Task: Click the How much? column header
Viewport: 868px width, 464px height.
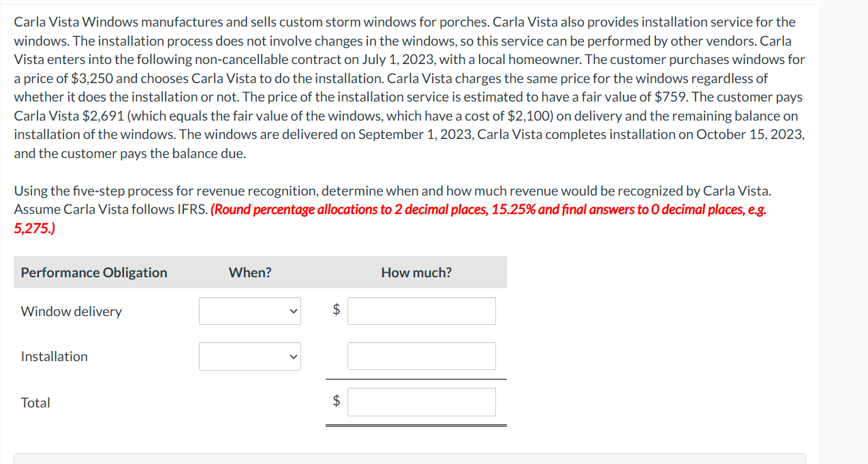Action: (416, 272)
